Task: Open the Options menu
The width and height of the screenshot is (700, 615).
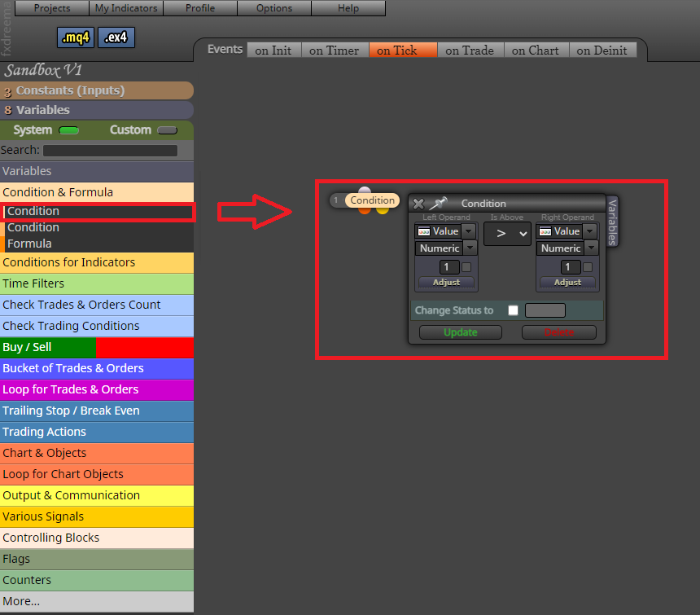Action: click(274, 8)
